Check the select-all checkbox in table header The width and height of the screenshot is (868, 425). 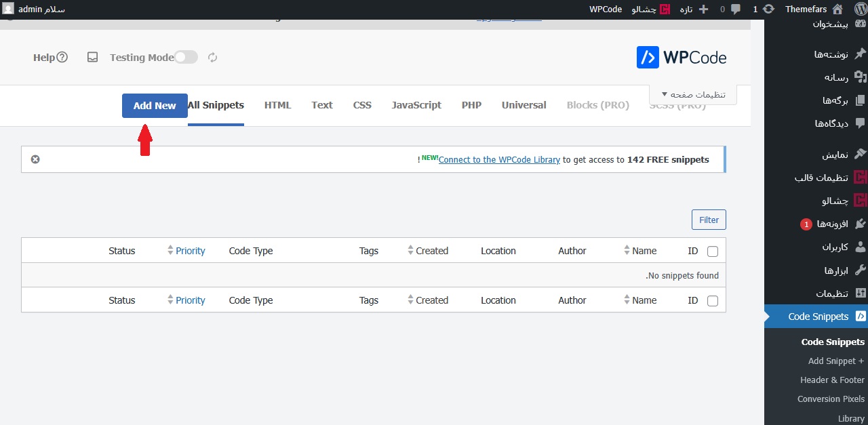point(712,251)
